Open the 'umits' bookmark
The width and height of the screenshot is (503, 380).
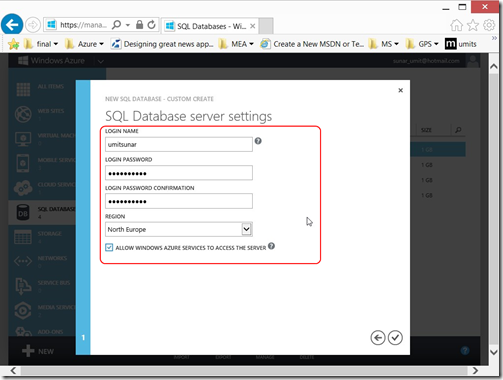(x=461, y=44)
